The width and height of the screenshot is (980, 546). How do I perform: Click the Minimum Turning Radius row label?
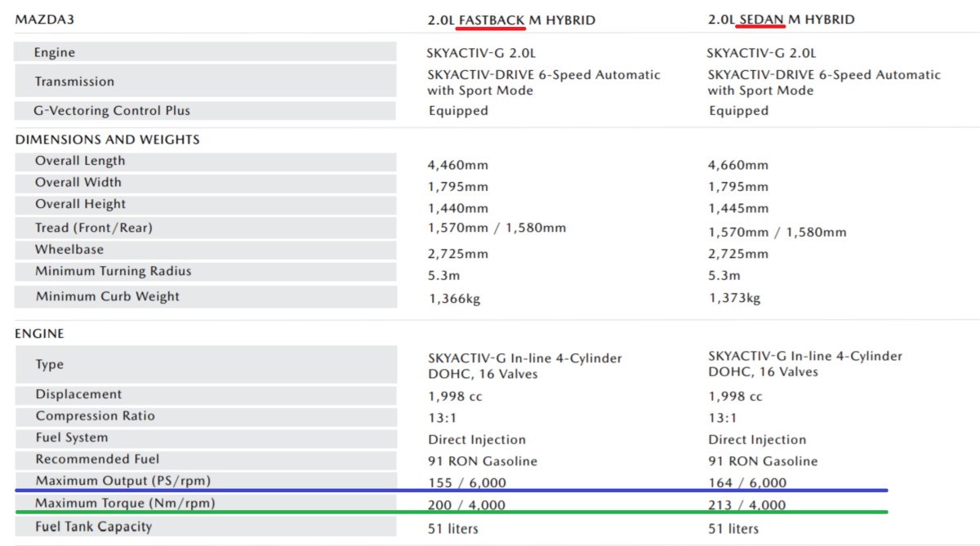113,271
